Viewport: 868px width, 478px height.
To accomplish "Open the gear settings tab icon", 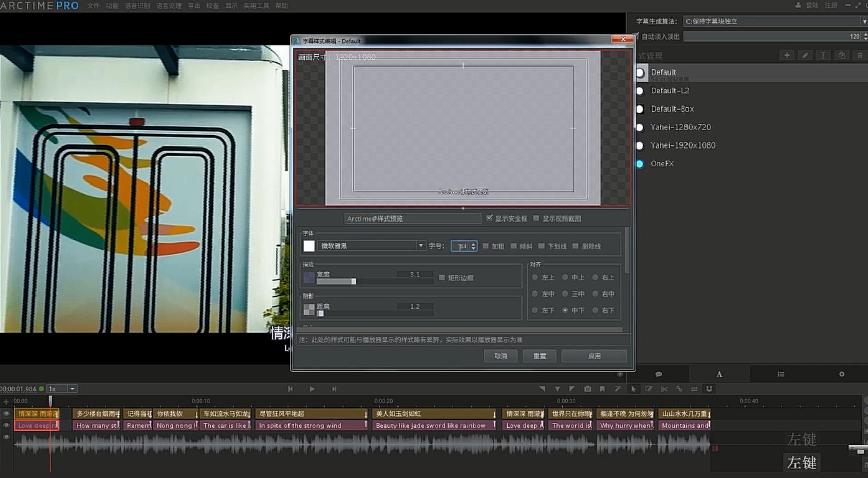I will [842, 374].
